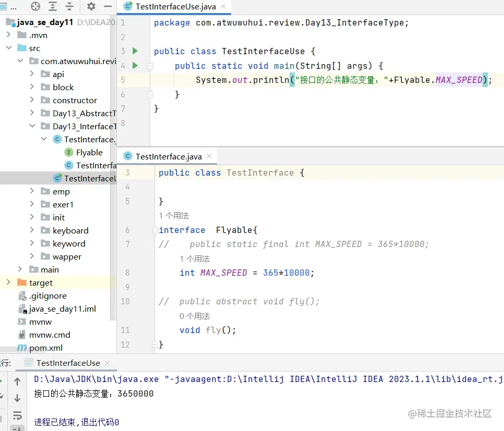
Task: Open the mvnw file
Action: [35, 322]
